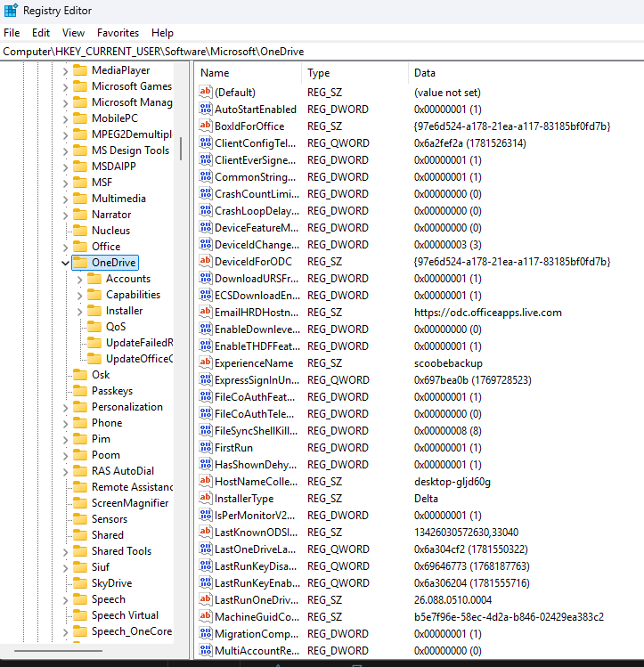Screen dimensions: 644x667
Task: Click the QoS folder icon
Action: (94, 327)
